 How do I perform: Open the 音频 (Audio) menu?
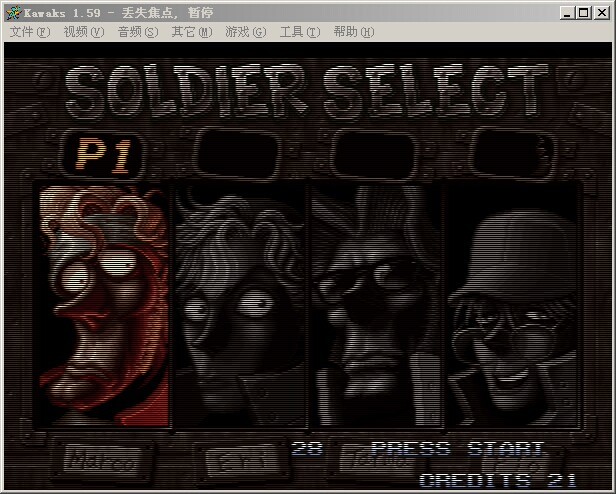click(137, 32)
